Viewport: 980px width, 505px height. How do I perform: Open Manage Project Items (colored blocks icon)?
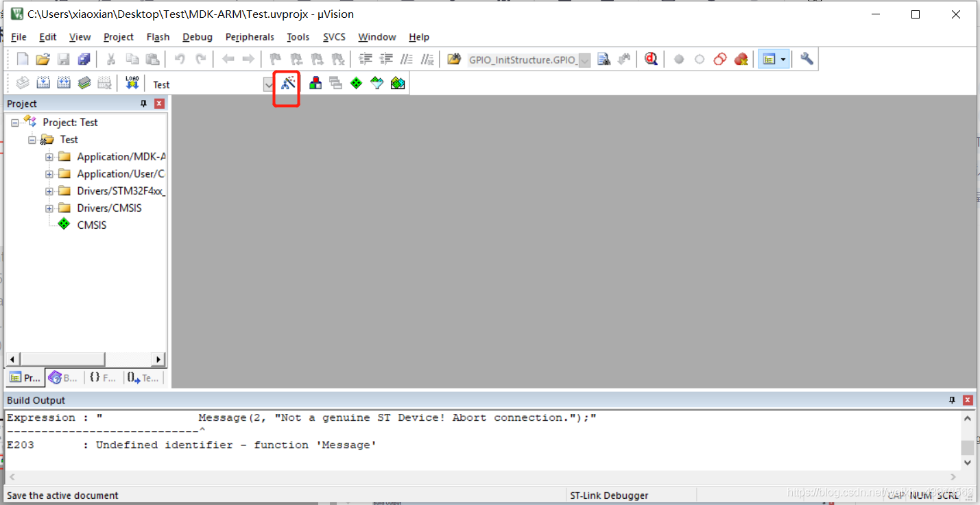tap(315, 84)
